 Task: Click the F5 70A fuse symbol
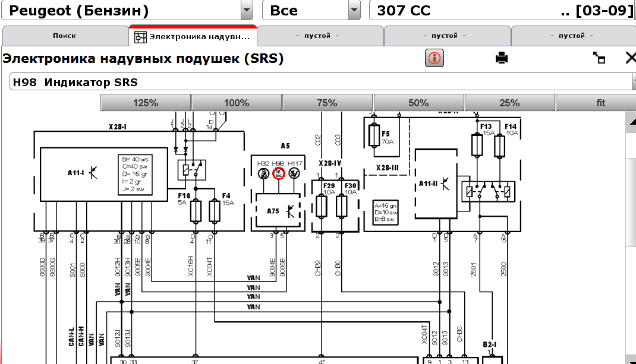(374, 135)
